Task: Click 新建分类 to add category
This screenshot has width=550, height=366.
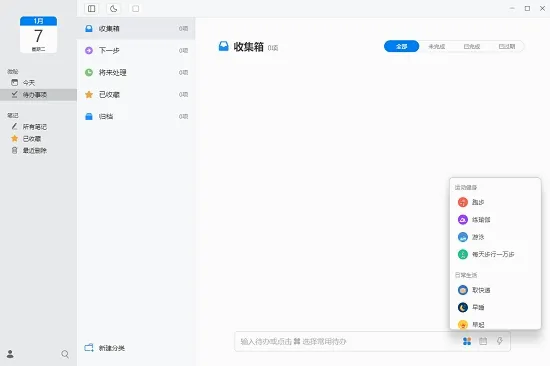Action: [105, 348]
